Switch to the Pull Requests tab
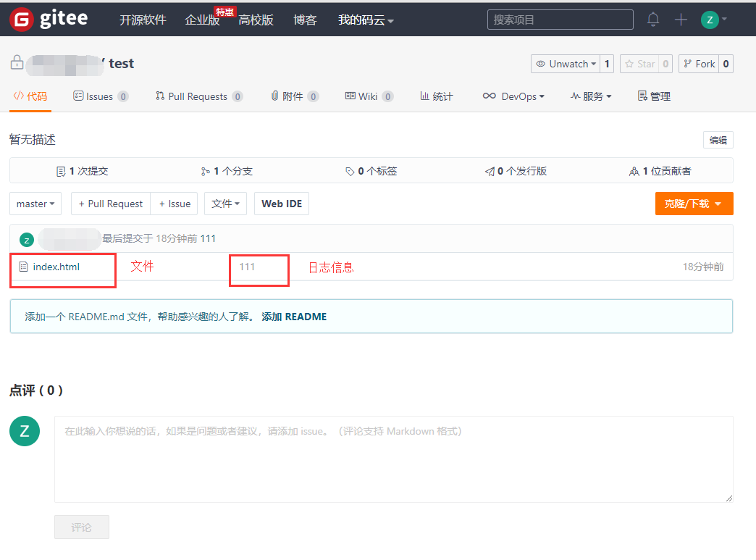Image resolution: width=756 pixels, height=560 pixels. click(199, 96)
